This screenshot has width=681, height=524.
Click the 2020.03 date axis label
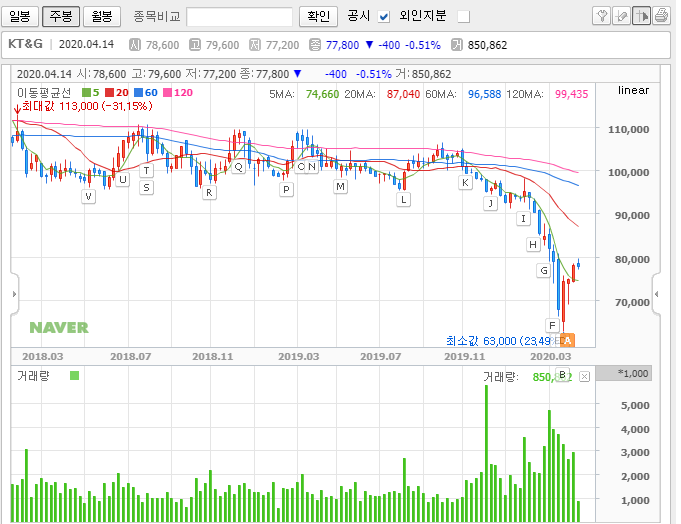(551, 357)
